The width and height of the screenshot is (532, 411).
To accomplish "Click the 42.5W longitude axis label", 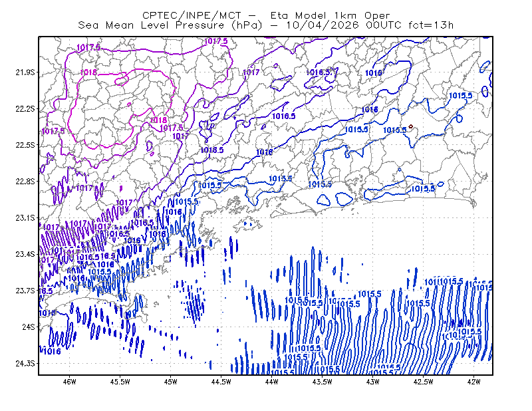I will (x=423, y=382).
